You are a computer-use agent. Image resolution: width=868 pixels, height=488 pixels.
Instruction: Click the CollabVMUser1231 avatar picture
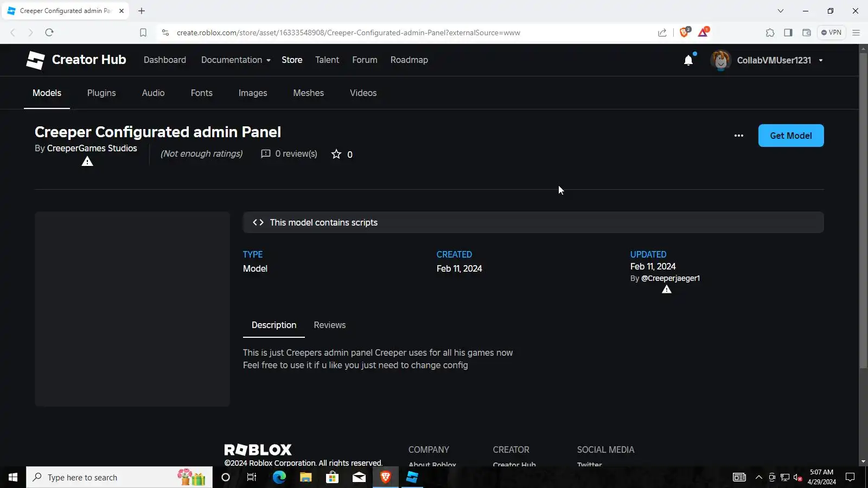(x=720, y=60)
